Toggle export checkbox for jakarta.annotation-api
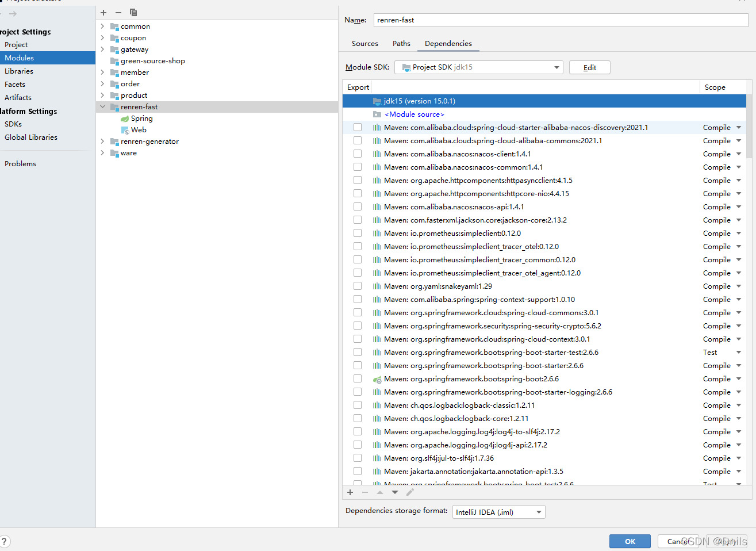The height and width of the screenshot is (551, 756). click(x=358, y=471)
